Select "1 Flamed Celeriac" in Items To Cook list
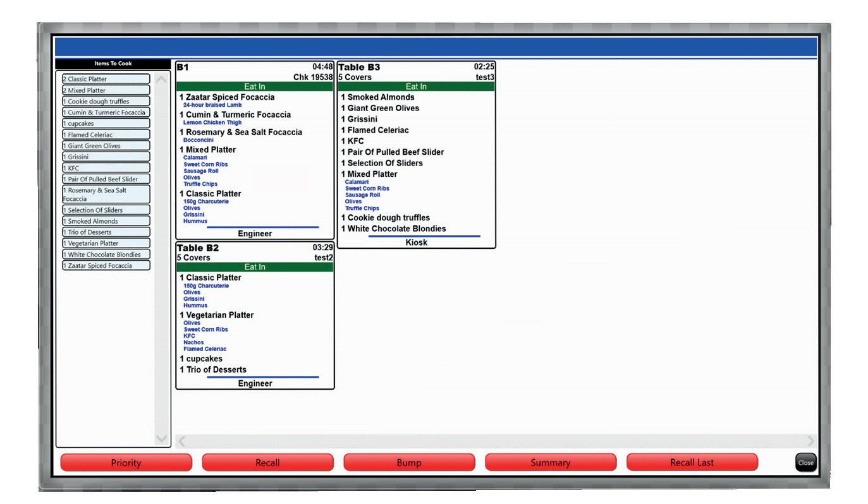The width and height of the screenshot is (868, 504). pyautogui.click(x=106, y=135)
